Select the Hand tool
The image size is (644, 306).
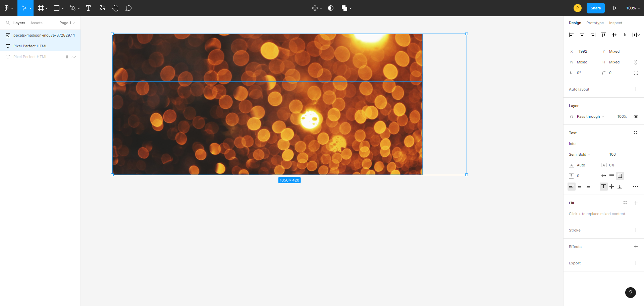point(115,8)
